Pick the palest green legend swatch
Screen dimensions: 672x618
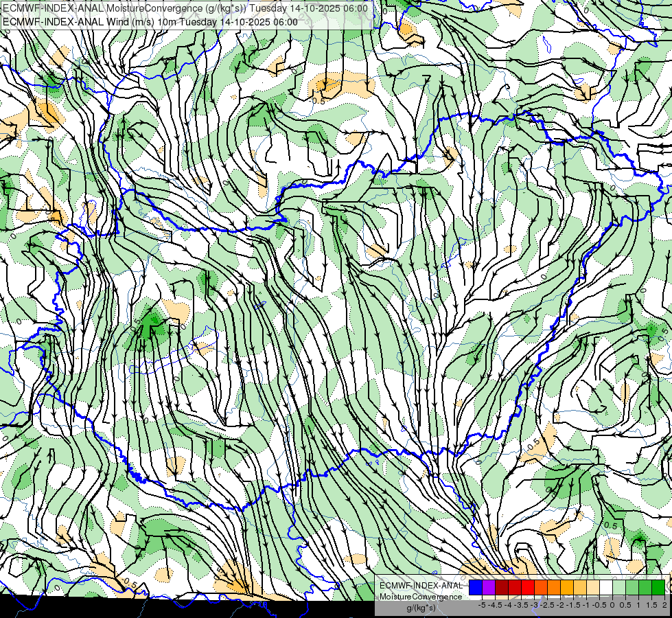coord(619,588)
